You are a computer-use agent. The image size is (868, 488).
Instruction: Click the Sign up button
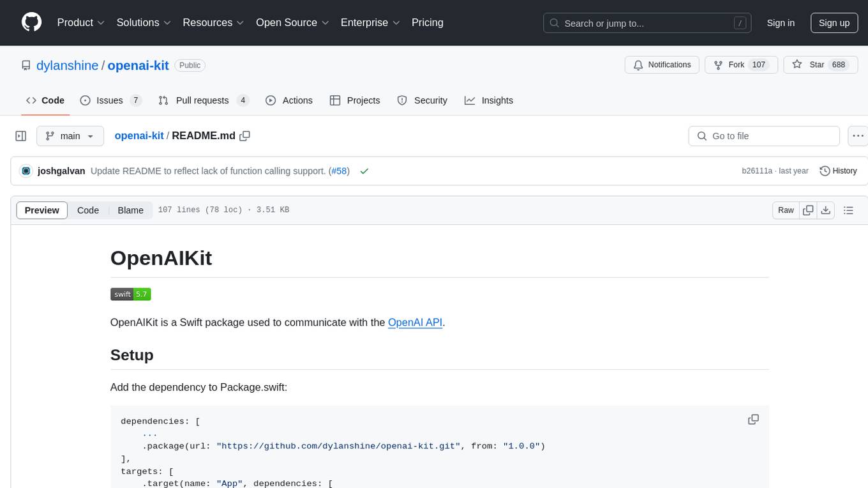coord(834,23)
